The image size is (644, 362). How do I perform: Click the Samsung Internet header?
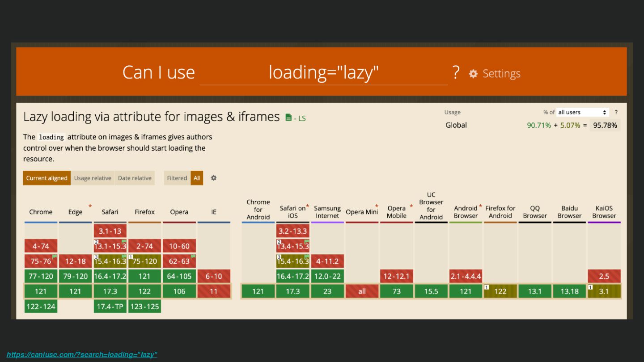[x=327, y=212]
